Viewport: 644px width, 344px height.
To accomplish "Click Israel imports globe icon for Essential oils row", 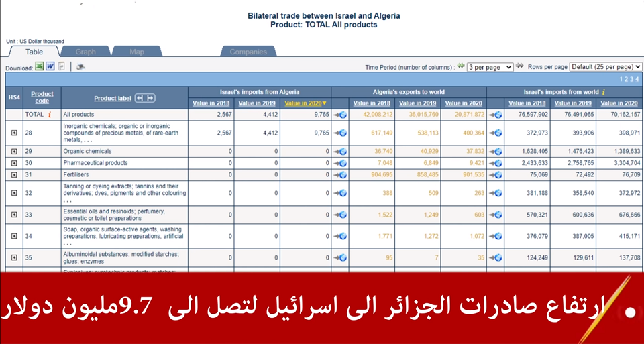I will 496,215.
